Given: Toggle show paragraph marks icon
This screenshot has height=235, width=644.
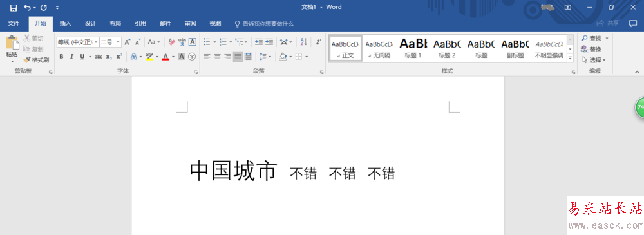Looking at the screenshot, I should click(x=319, y=42).
